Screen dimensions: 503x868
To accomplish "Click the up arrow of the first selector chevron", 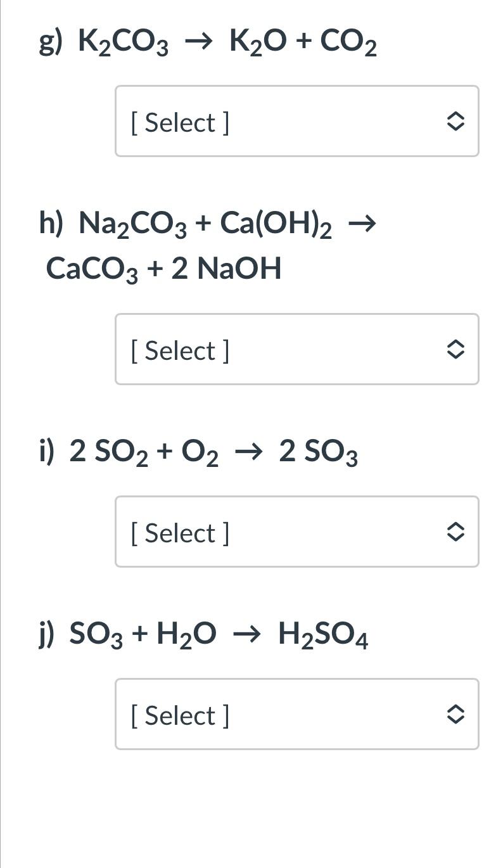I will point(456,115).
